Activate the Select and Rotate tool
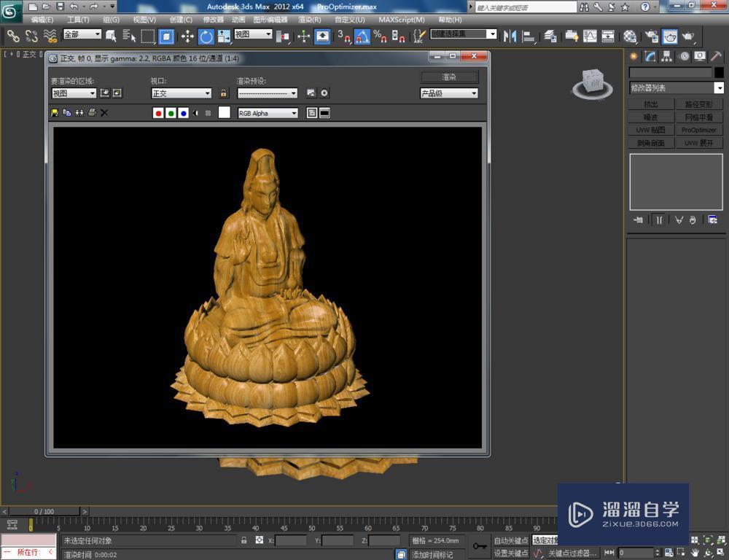729x560 pixels. pos(206,36)
